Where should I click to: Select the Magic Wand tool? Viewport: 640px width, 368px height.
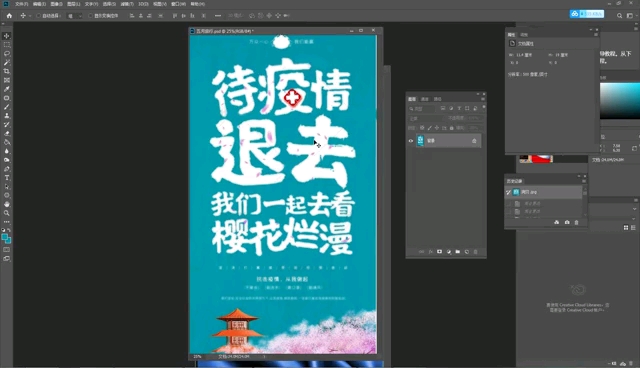(x=7, y=62)
